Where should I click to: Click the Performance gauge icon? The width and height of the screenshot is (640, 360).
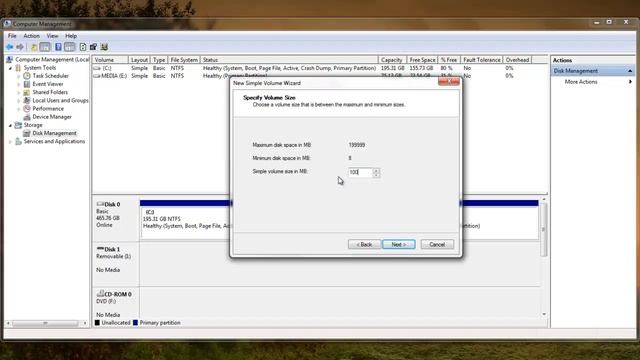tap(27, 109)
